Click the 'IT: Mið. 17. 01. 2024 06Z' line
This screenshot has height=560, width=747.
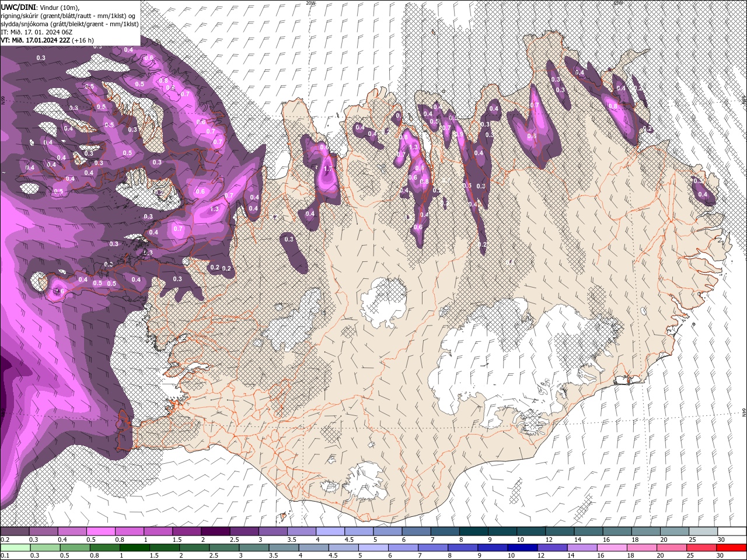[x=36, y=32]
